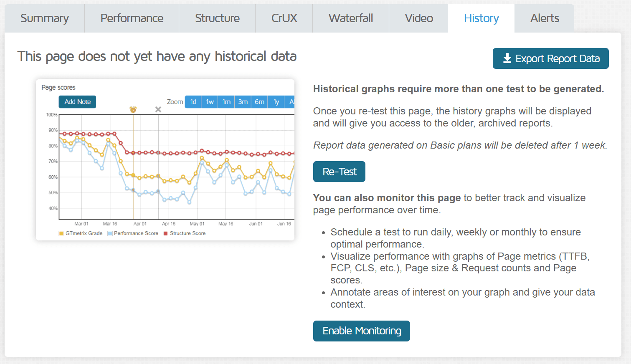
Task: Open the Performance tab
Action: 131,18
